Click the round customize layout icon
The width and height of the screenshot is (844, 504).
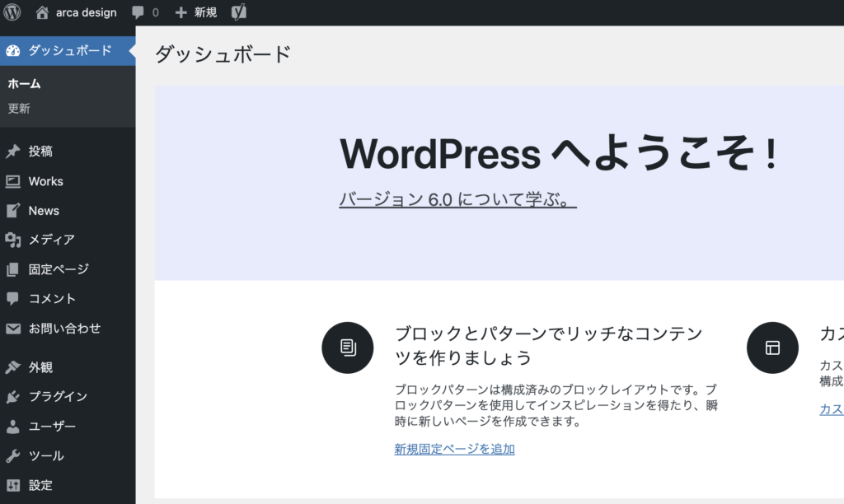772,348
